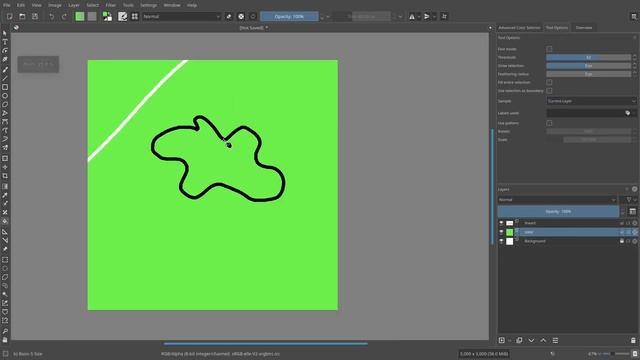The image size is (640, 360).
Task: Toggle eraser mode icon in toolbar
Action: click(x=229, y=16)
